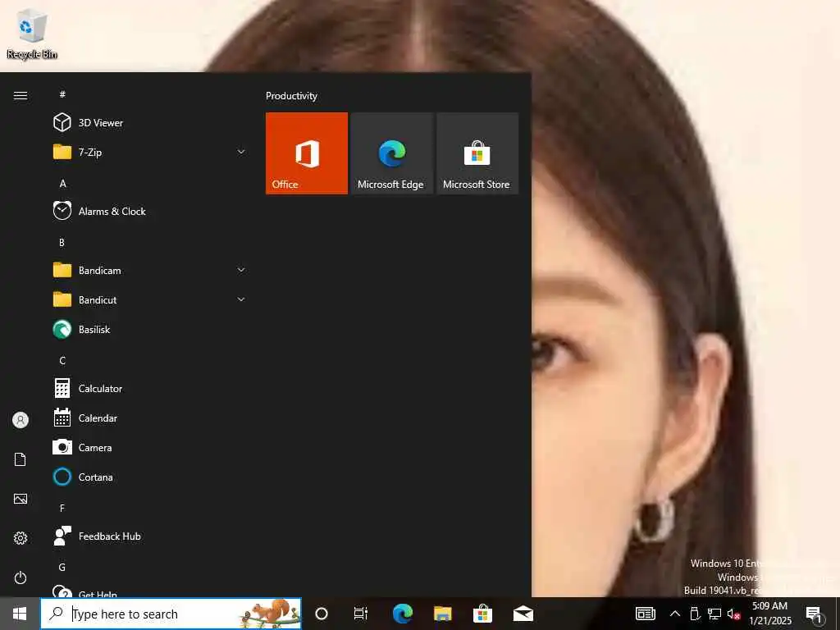840x630 pixels.
Task: Click the Office tile
Action: pos(307,153)
